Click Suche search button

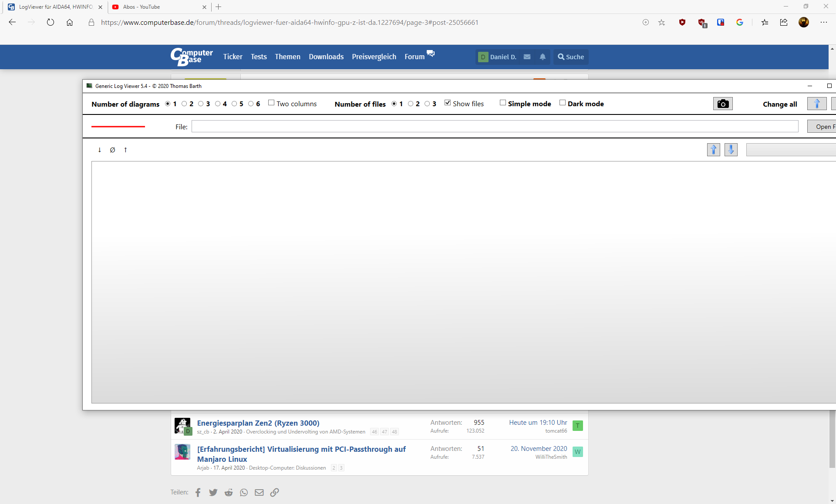tap(571, 57)
